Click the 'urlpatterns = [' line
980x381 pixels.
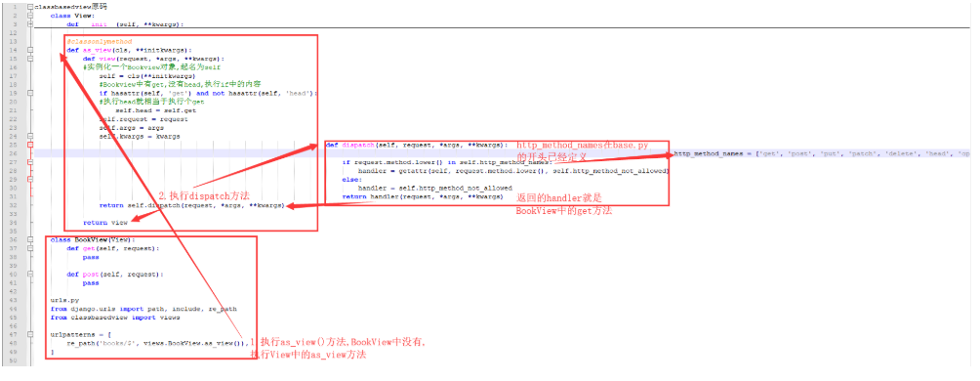pyautogui.click(x=81, y=334)
